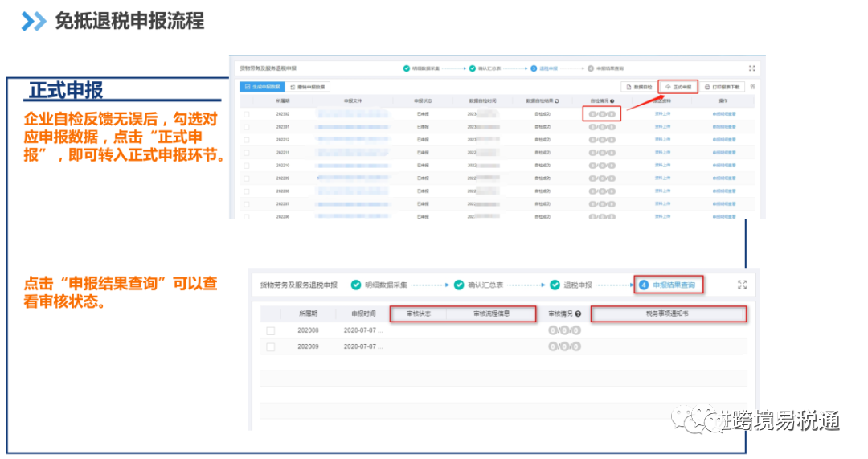Screen dimensions: 868x459
Task: Click the 数据自检 button
Action: pos(639,87)
